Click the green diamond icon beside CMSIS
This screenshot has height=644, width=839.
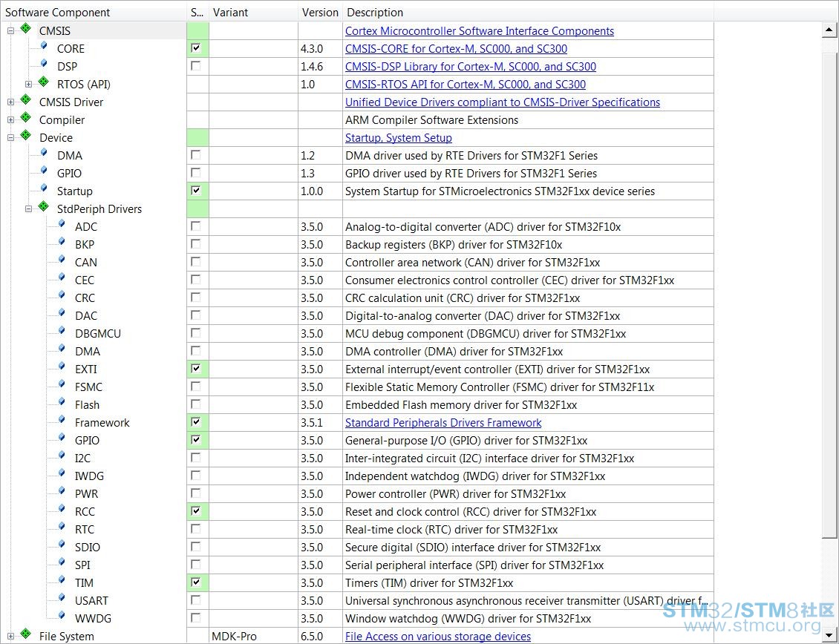(x=26, y=27)
